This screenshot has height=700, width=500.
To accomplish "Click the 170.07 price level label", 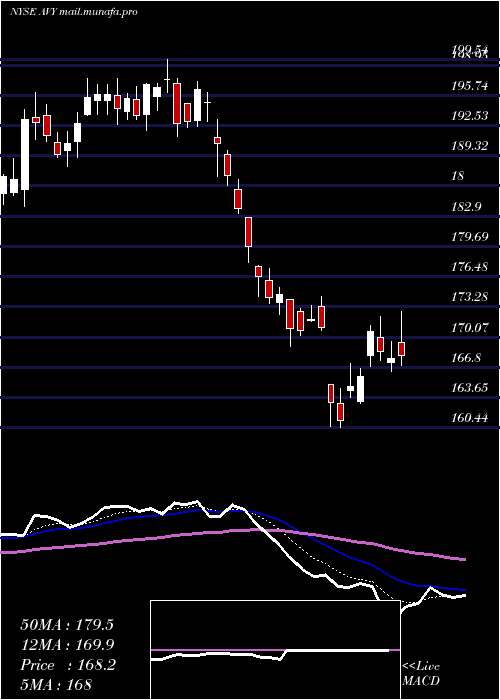I will point(469,328).
